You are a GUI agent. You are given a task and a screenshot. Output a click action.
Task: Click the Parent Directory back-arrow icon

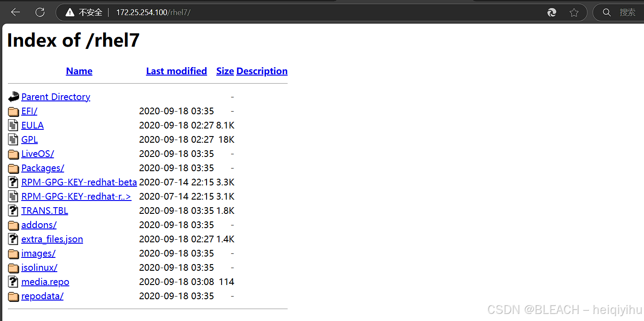pos(14,96)
